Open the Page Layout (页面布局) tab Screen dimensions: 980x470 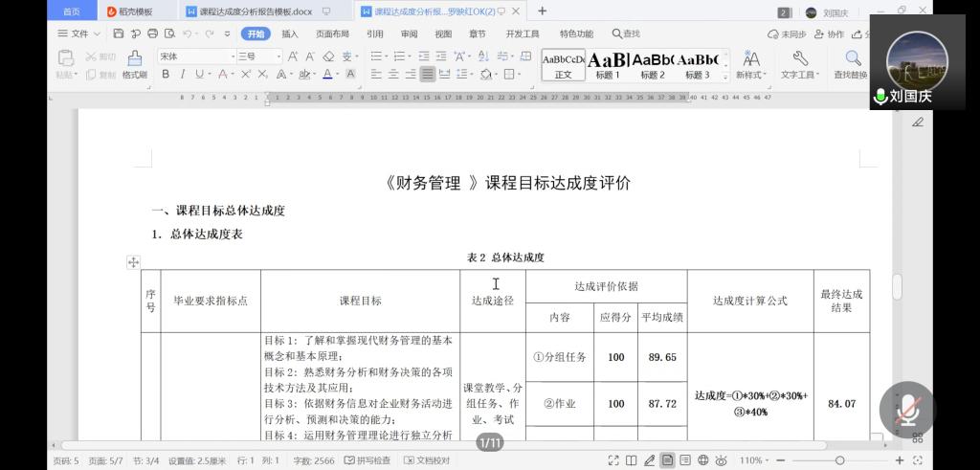pos(332,34)
